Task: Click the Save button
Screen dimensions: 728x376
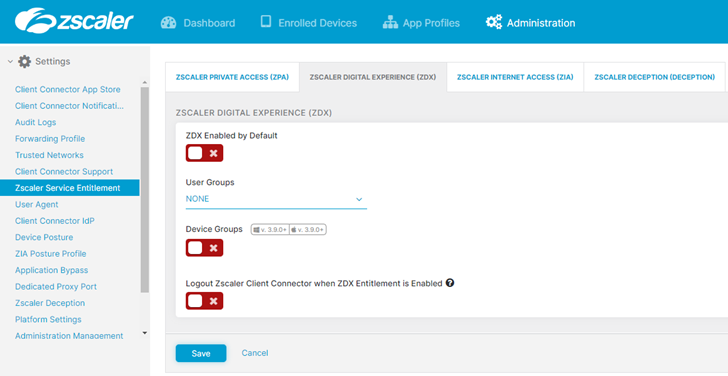Action: [201, 353]
